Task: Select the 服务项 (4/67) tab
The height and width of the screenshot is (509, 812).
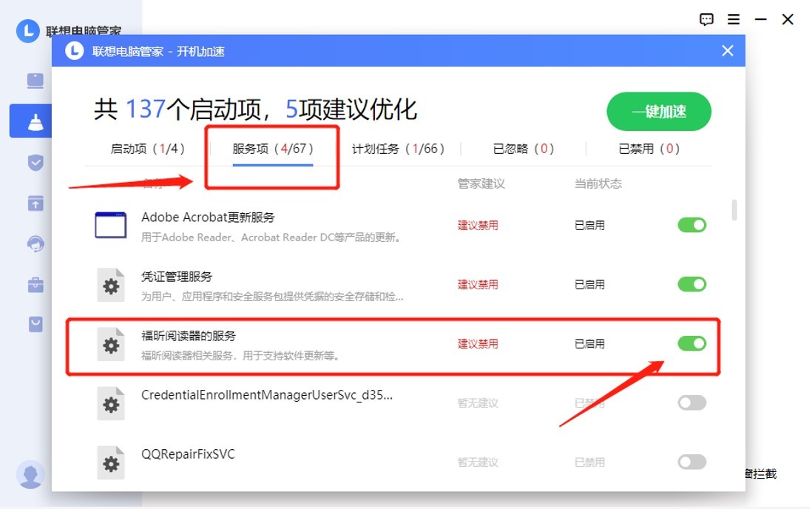Action: pos(273,149)
